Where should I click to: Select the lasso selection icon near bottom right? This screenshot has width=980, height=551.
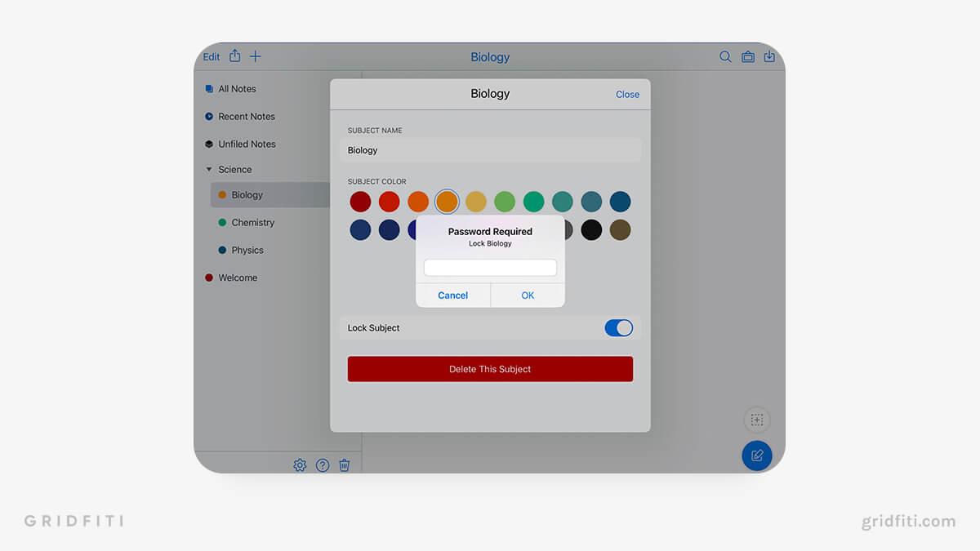756,420
